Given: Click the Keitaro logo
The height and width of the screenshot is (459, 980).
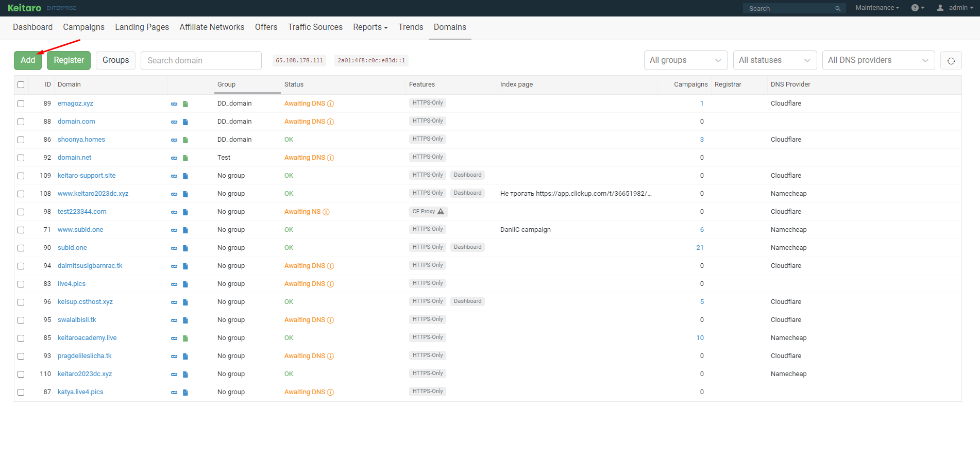Looking at the screenshot, I should [x=25, y=8].
